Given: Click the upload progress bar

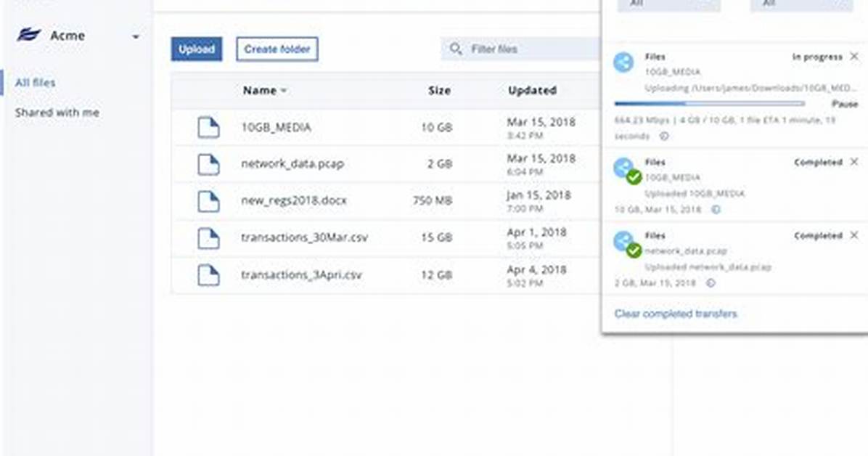Looking at the screenshot, I should (x=710, y=104).
